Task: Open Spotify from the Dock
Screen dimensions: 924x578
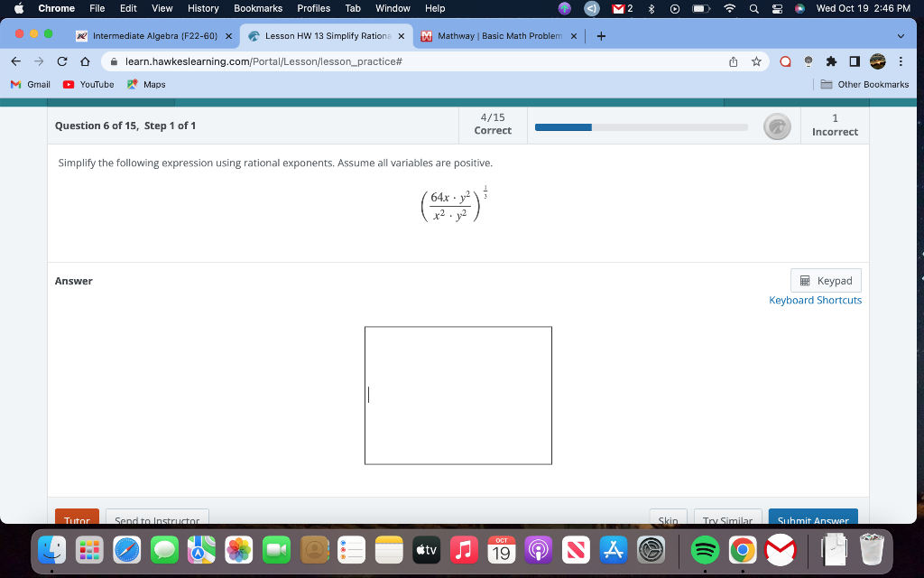Action: pos(706,549)
